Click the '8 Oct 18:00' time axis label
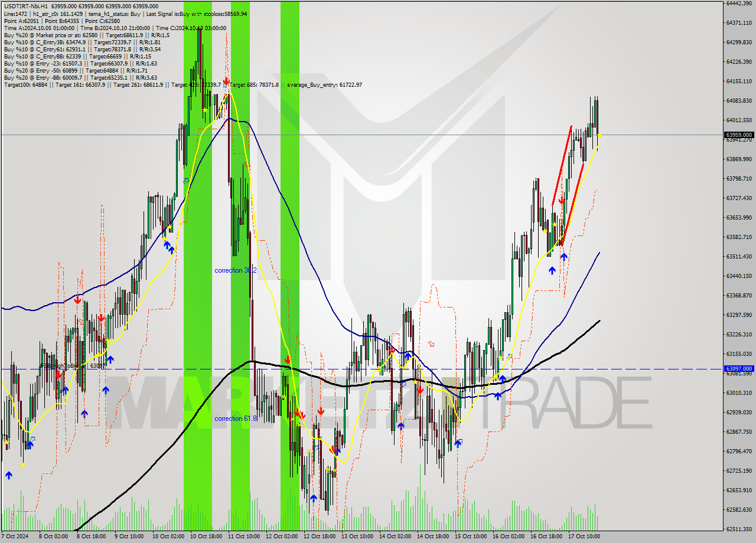 coord(91,537)
